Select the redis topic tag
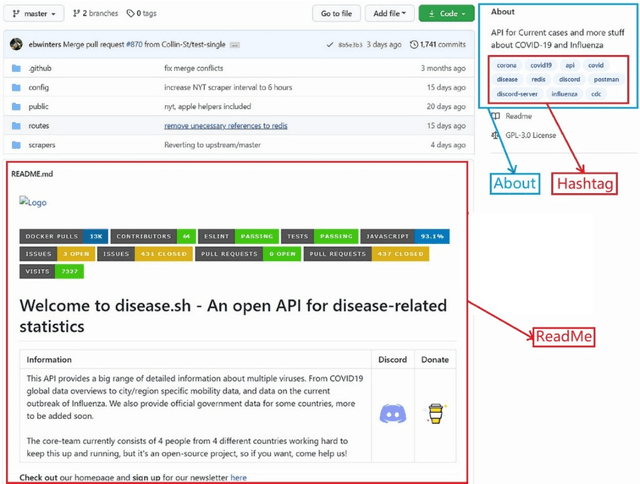This screenshot has height=484, width=640. point(538,80)
